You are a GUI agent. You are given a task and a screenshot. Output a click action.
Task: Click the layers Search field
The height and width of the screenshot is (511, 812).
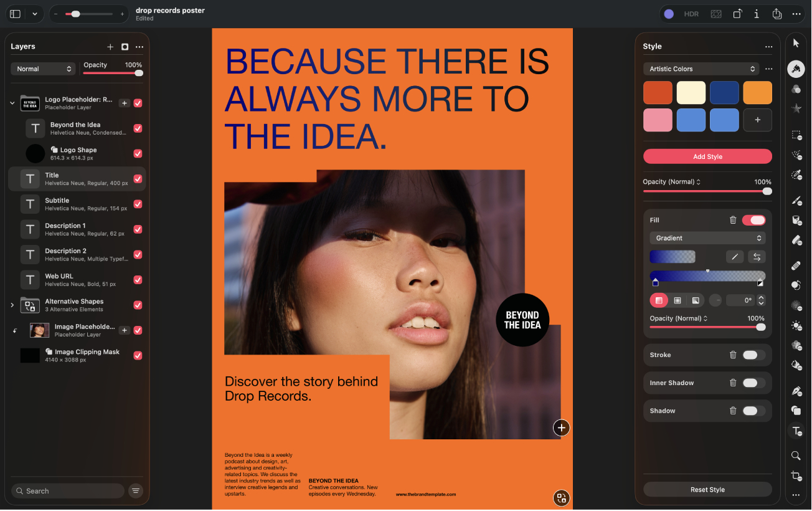[x=67, y=491]
